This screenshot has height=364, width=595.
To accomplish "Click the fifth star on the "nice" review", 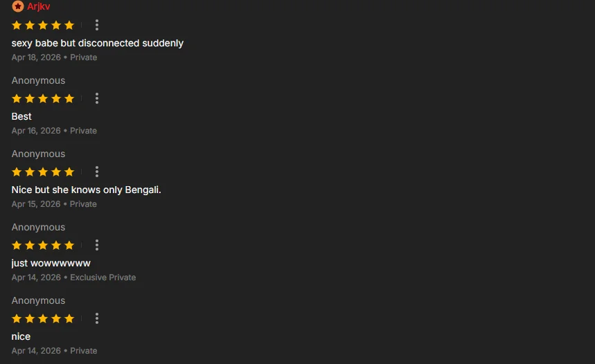I will pyautogui.click(x=69, y=318).
